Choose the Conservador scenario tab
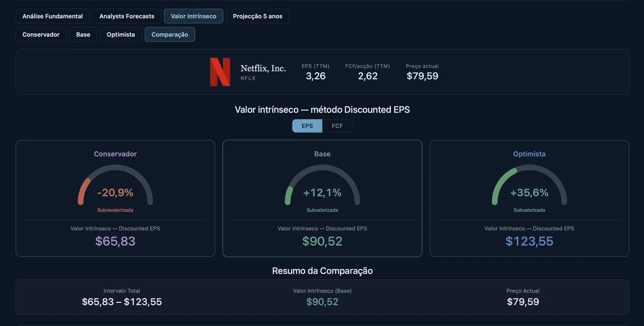 [41, 35]
